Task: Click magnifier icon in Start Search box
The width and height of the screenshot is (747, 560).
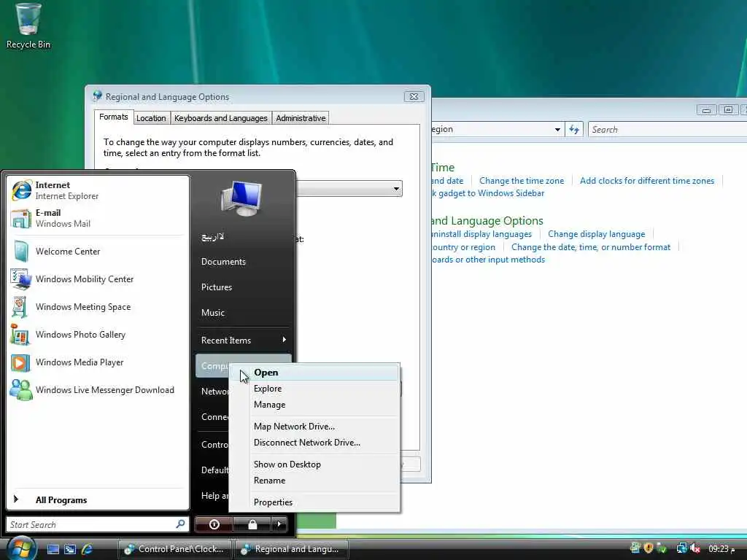Action: click(x=181, y=524)
